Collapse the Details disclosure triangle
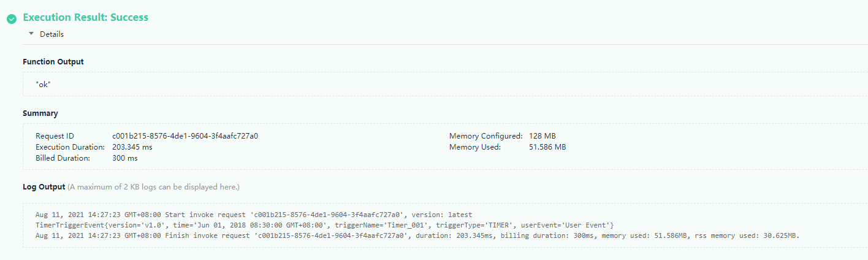This screenshot has width=868, height=260. click(31, 34)
